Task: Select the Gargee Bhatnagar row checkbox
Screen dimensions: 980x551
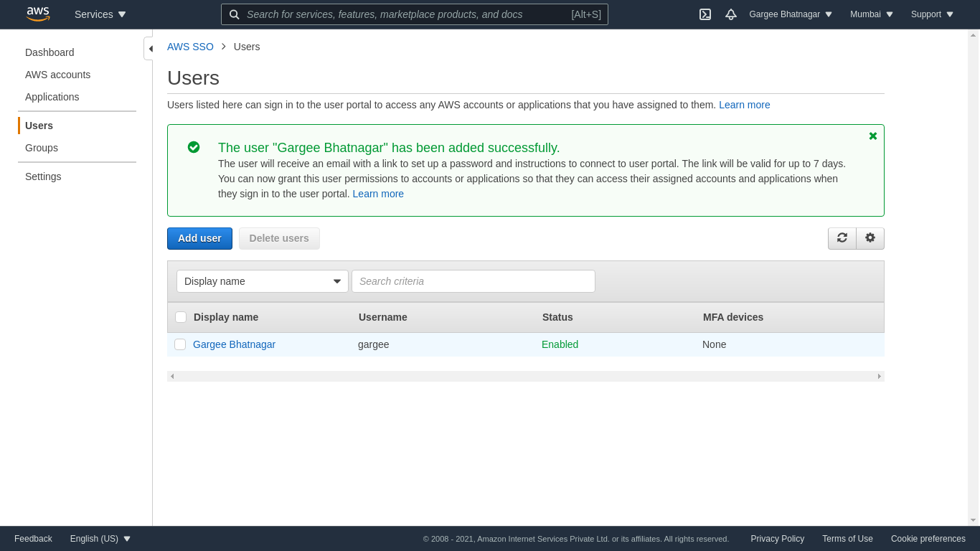Action: point(180,344)
